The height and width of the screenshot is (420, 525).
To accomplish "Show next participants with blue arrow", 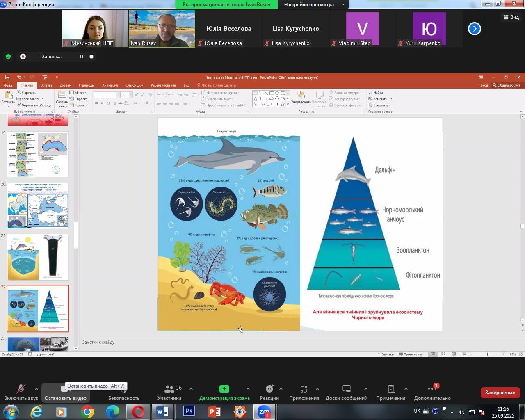I will (474, 29).
